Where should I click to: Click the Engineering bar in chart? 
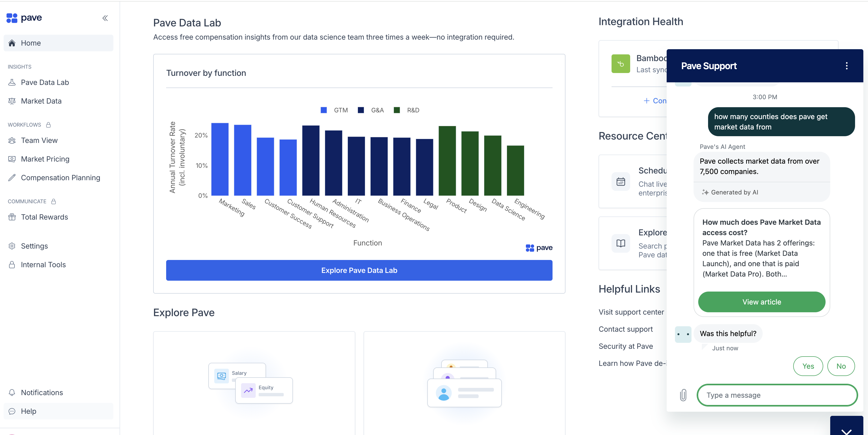[515, 171]
